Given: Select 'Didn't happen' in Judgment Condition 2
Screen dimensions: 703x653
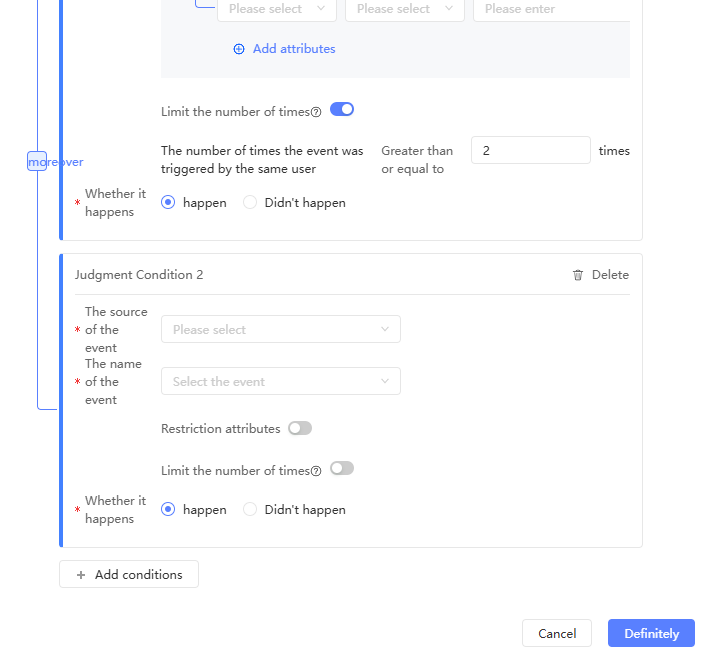Looking at the screenshot, I should [251, 509].
